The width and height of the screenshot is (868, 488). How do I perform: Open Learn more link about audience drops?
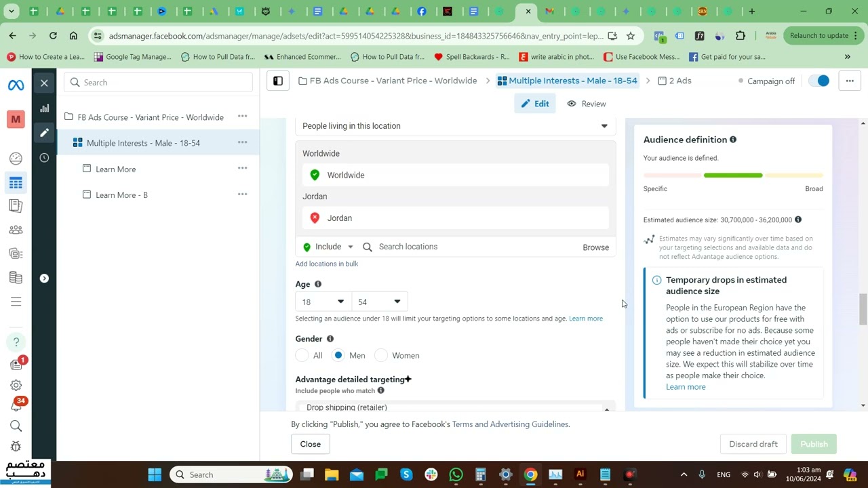(x=686, y=387)
